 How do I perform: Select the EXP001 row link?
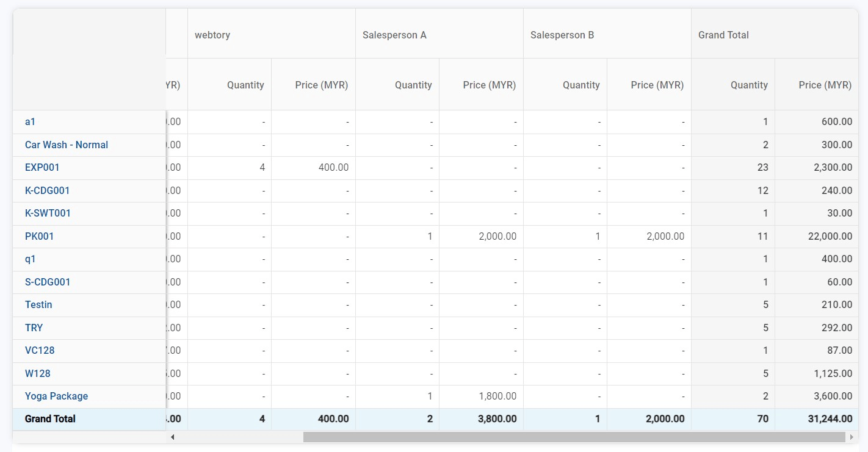[42, 168]
